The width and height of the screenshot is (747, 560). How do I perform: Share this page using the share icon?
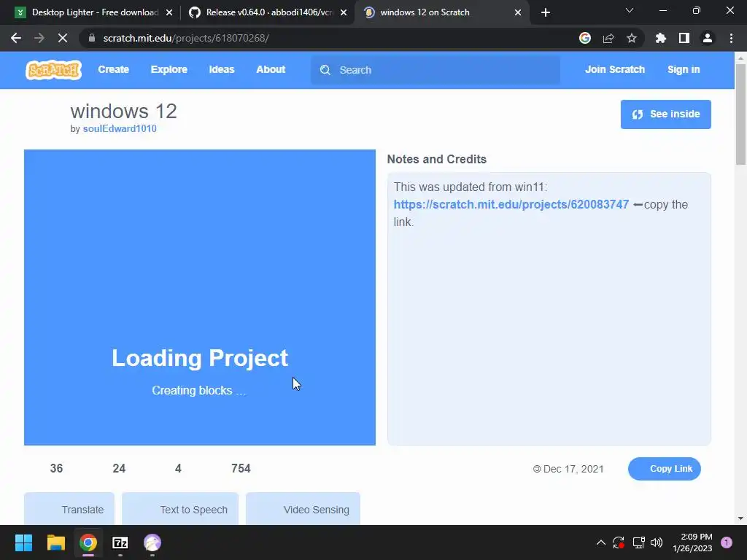(608, 38)
